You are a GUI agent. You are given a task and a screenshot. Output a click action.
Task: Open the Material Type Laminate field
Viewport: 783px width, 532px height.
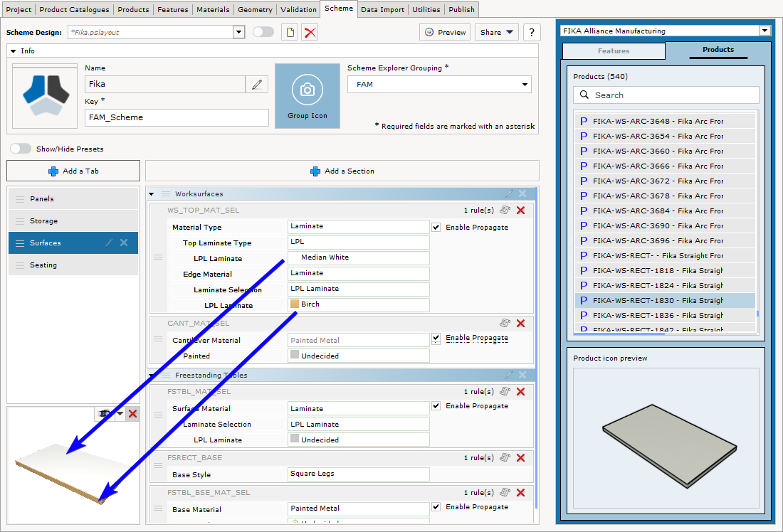click(359, 227)
